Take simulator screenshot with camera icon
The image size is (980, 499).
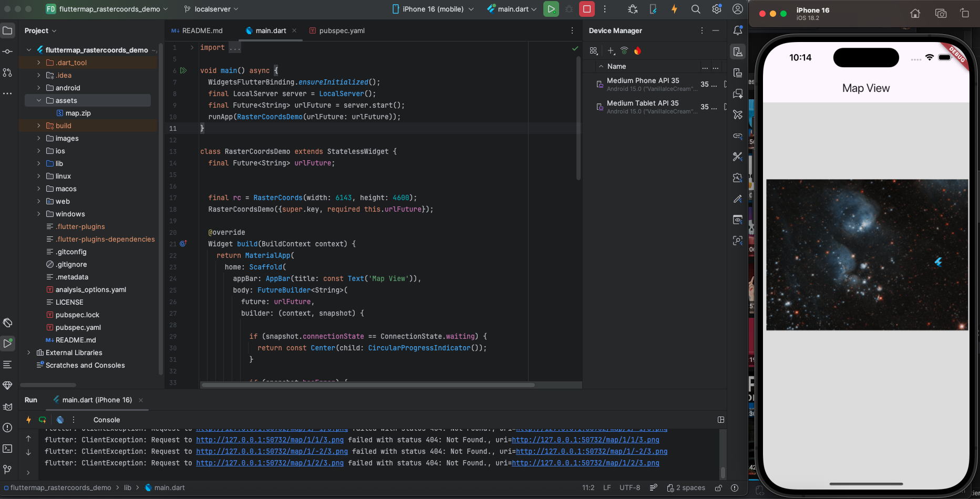pos(941,14)
